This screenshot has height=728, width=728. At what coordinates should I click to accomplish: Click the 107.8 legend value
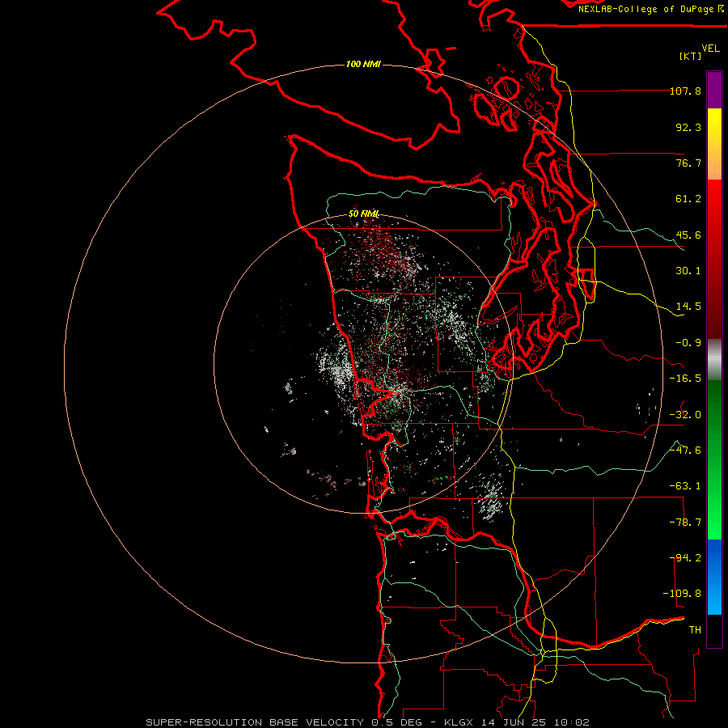[685, 91]
